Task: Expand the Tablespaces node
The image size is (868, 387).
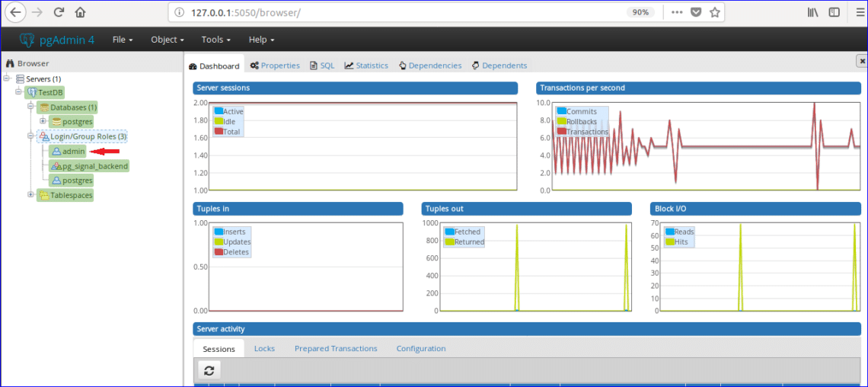Action: [31, 195]
